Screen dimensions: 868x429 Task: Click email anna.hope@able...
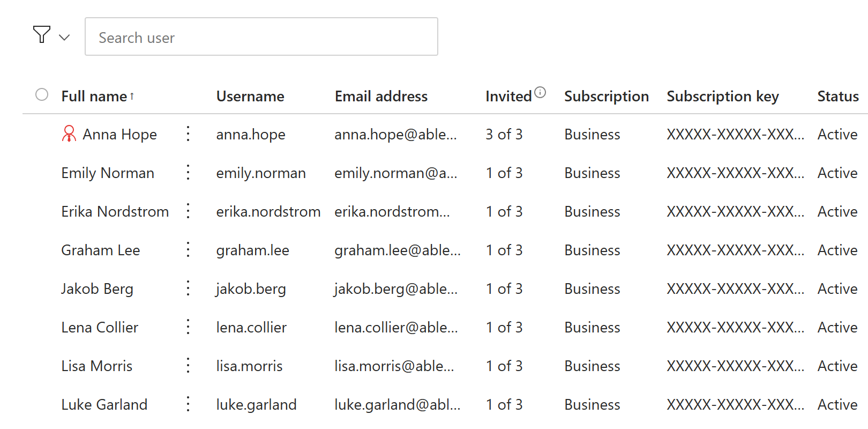click(396, 135)
